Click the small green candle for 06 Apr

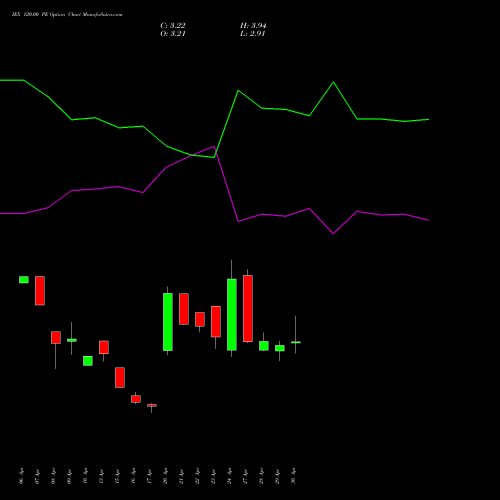[24, 280]
